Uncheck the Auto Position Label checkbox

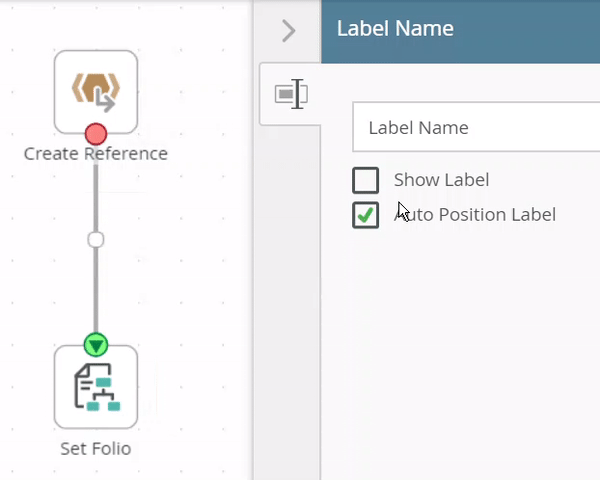click(x=366, y=215)
